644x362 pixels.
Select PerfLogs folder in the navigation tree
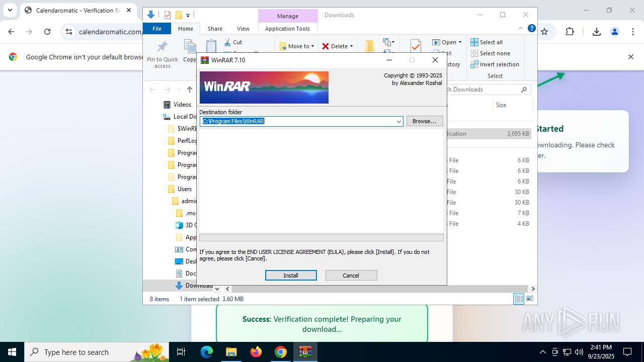click(182, 141)
